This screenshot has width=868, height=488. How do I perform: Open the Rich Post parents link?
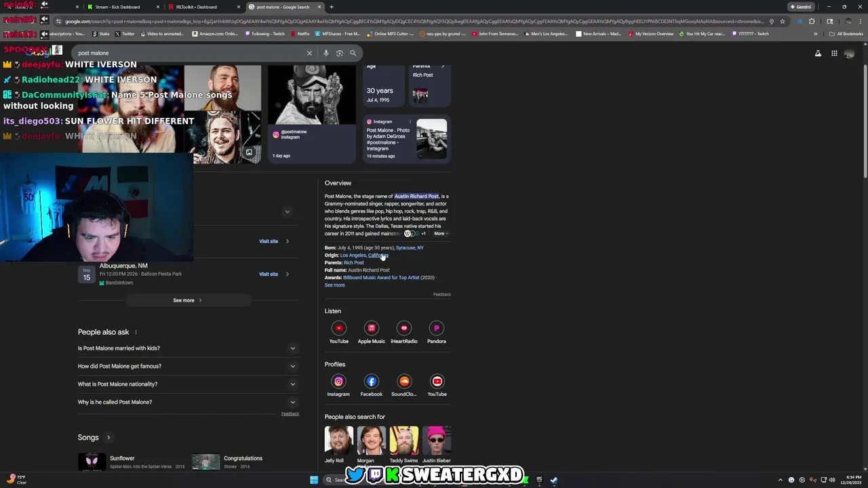[x=353, y=263]
